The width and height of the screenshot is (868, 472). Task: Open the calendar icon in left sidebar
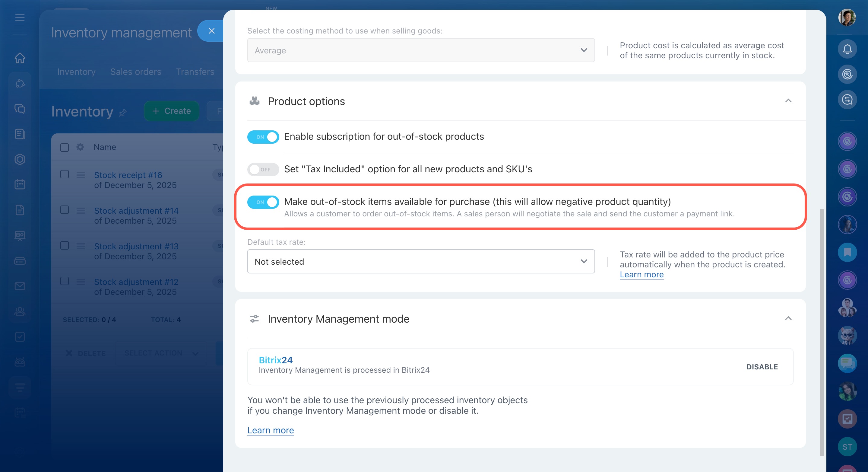(20, 184)
